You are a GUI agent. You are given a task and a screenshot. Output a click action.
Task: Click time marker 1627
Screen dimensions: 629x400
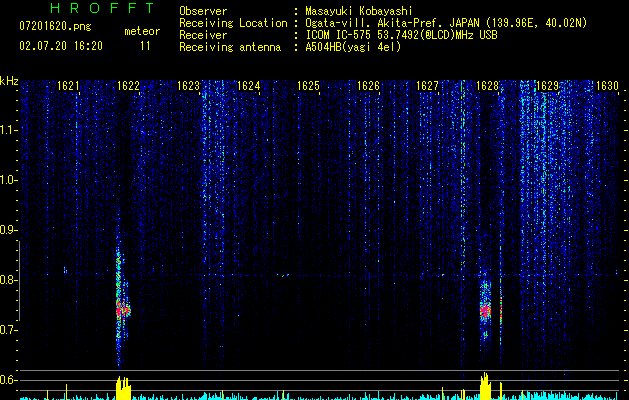click(427, 85)
